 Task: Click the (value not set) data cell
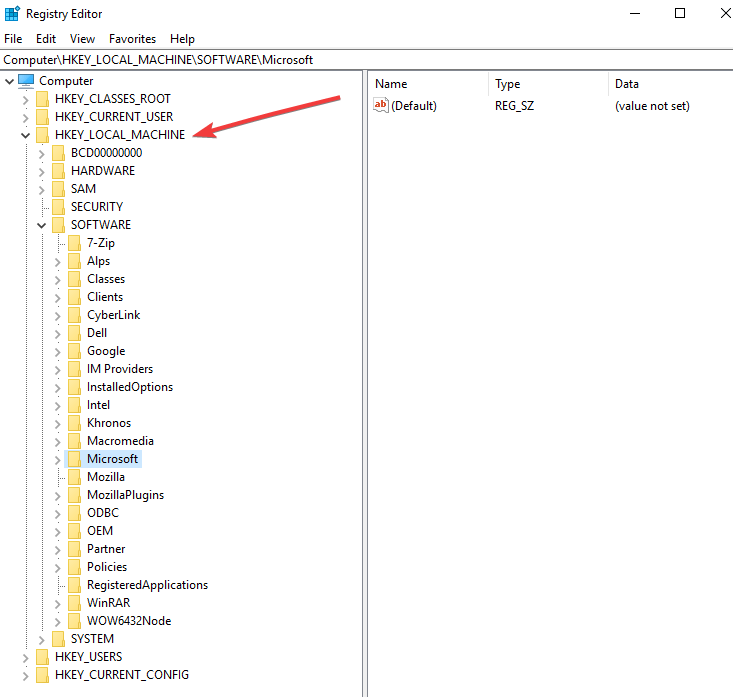652,106
